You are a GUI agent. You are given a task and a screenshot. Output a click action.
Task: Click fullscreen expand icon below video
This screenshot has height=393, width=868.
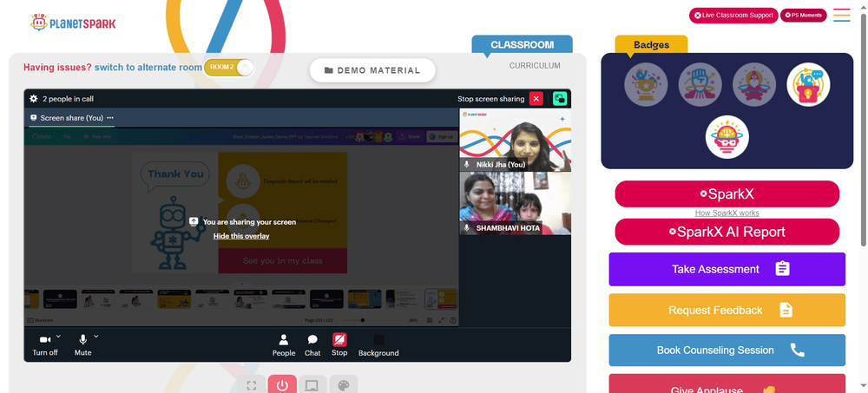(252, 384)
